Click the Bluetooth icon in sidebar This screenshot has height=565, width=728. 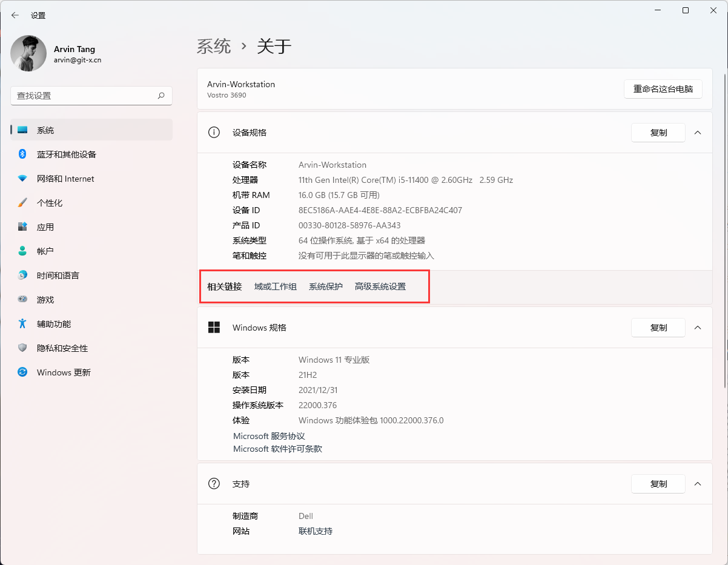(22, 154)
